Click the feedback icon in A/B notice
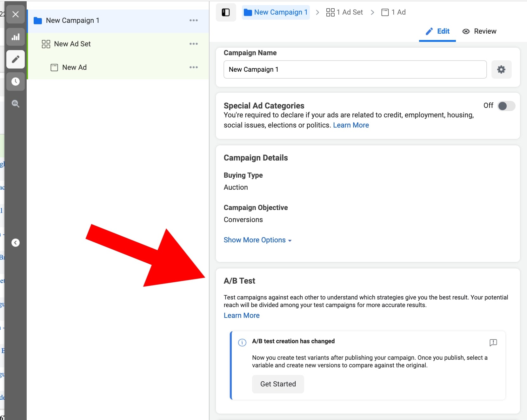The width and height of the screenshot is (527, 420). pos(493,343)
